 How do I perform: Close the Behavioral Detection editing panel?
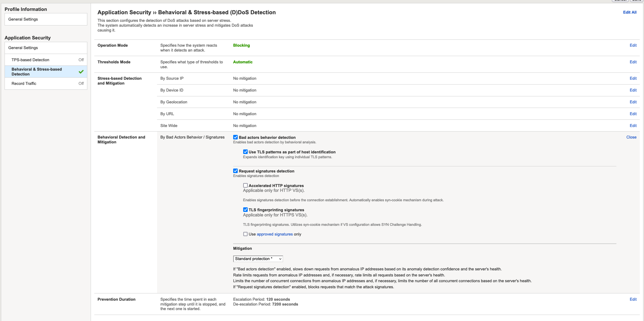click(x=631, y=137)
